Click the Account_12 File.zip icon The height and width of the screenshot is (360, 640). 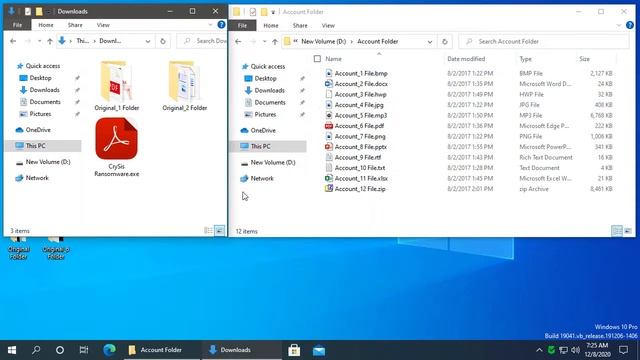329,189
